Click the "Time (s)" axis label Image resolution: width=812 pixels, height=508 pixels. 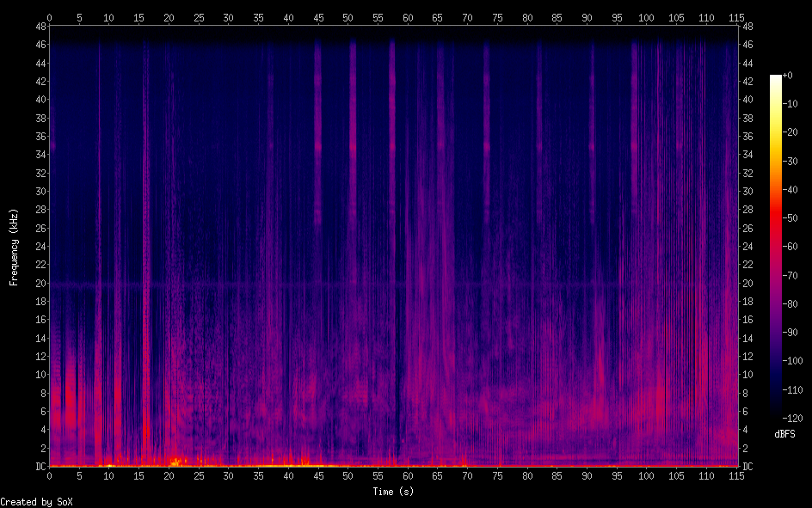point(392,492)
